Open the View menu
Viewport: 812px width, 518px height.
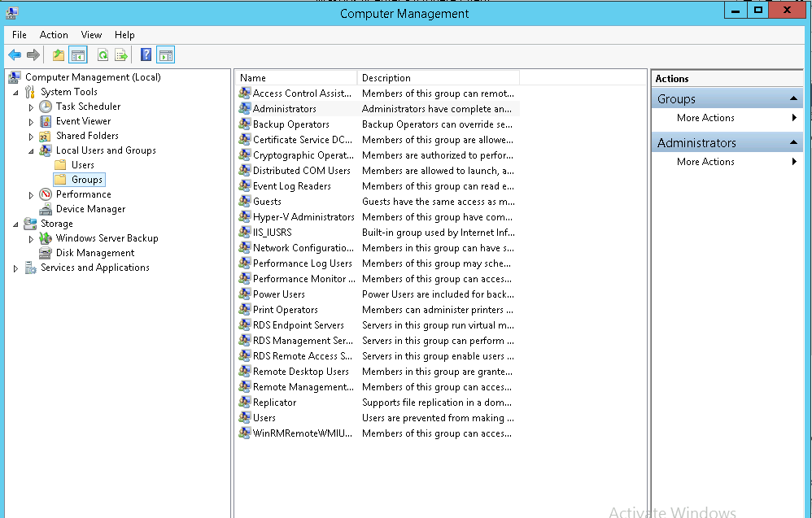click(x=91, y=34)
